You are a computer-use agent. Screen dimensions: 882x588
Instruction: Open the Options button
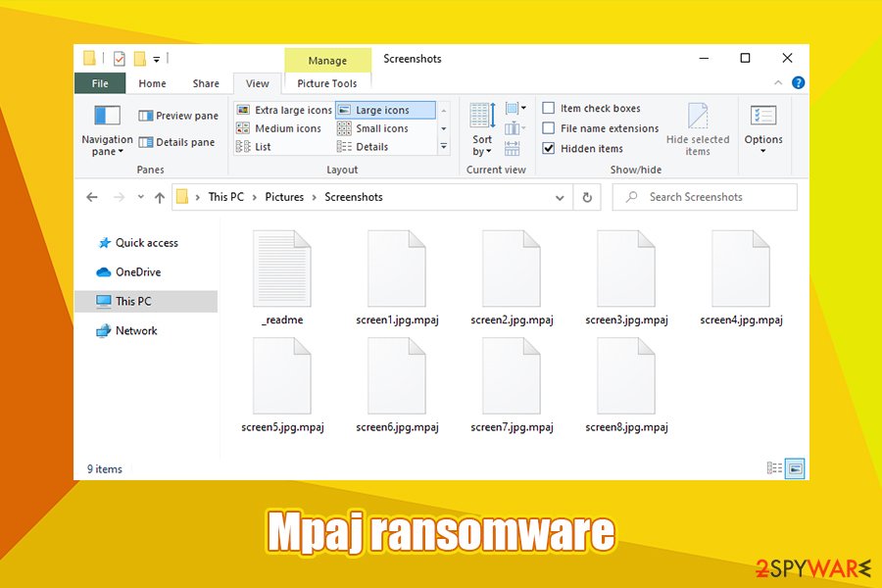763,129
